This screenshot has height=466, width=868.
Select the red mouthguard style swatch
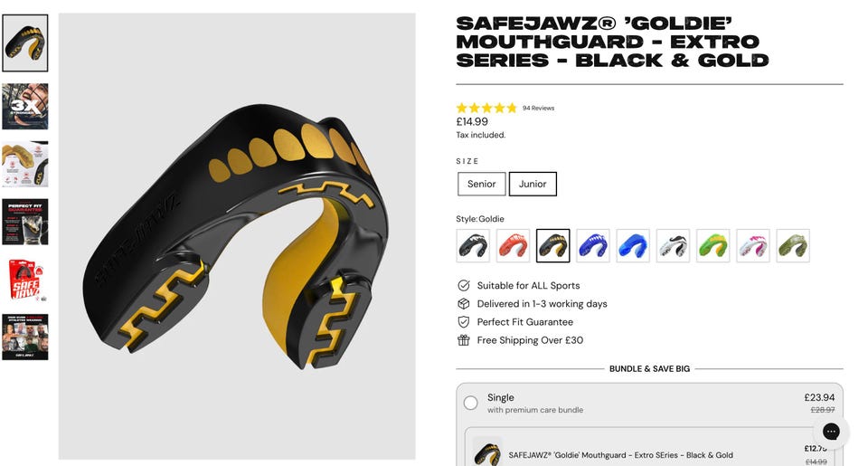pos(514,245)
